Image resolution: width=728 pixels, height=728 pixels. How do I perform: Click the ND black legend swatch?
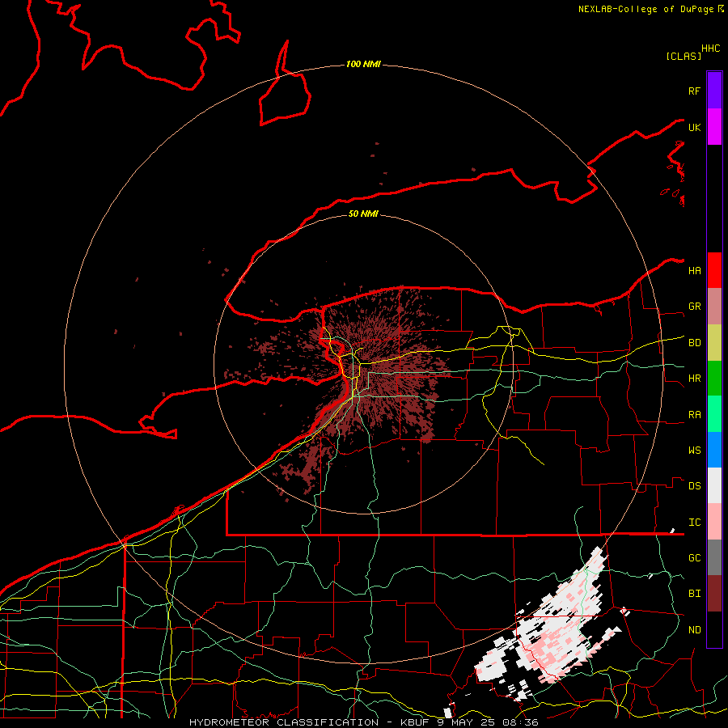tap(714, 629)
